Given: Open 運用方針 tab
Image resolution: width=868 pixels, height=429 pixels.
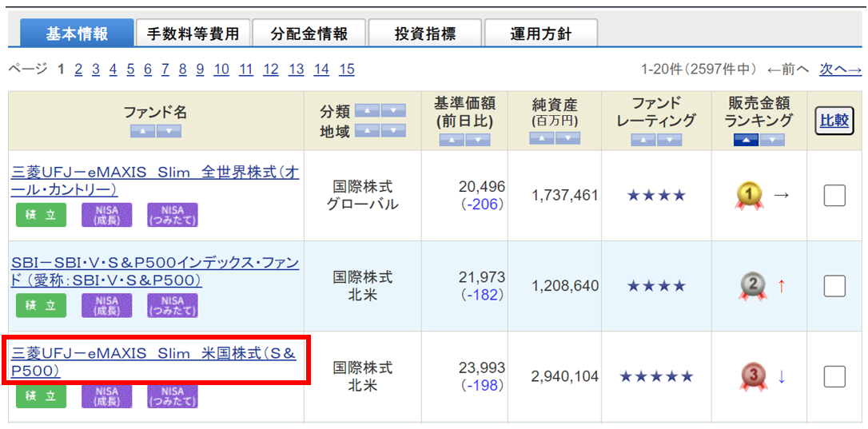Looking at the screenshot, I should click(541, 34).
